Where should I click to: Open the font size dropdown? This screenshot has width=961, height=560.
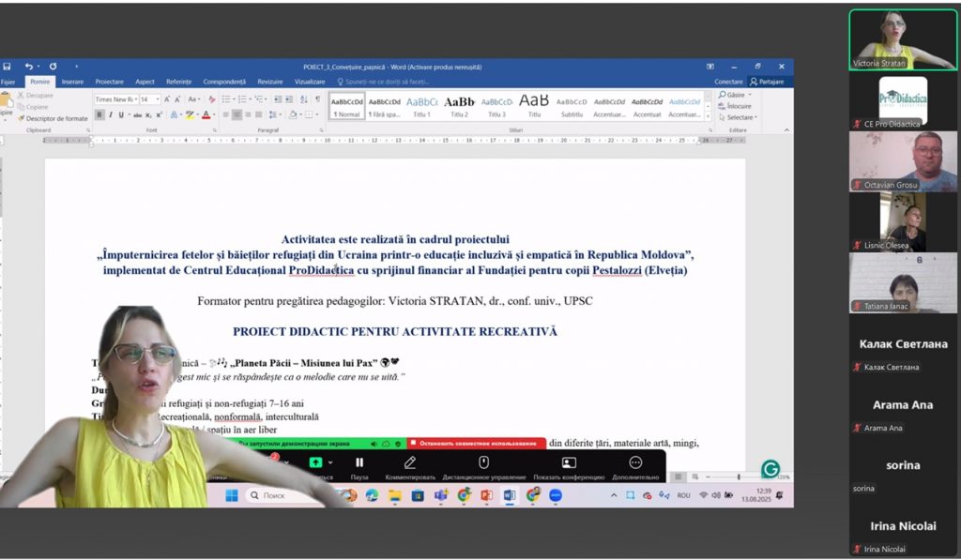158,99
